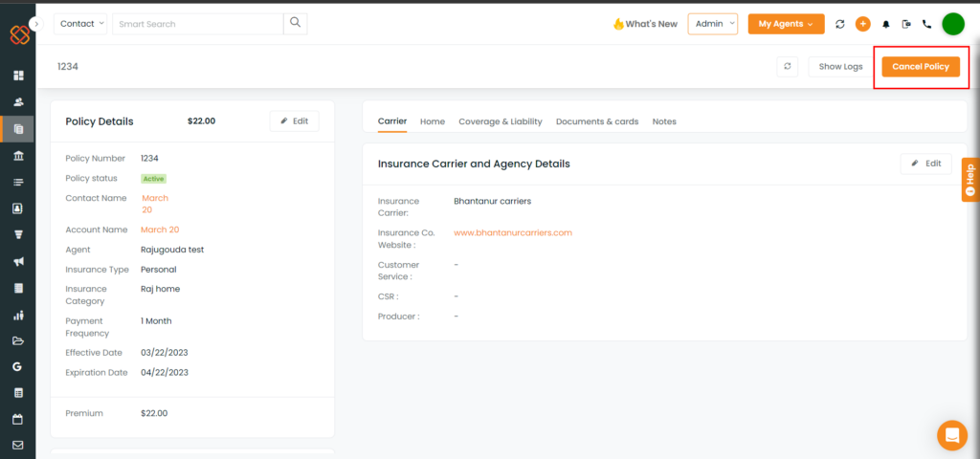This screenshot has height=459, width=980.
Task: Click the notification bell icon
Action: (x=885, y=24)
